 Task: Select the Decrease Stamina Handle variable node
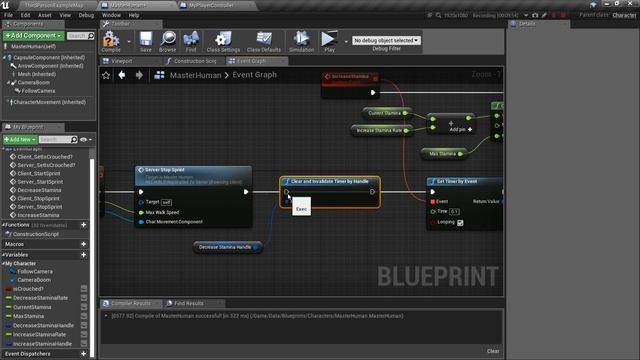(x=227, y=247)
